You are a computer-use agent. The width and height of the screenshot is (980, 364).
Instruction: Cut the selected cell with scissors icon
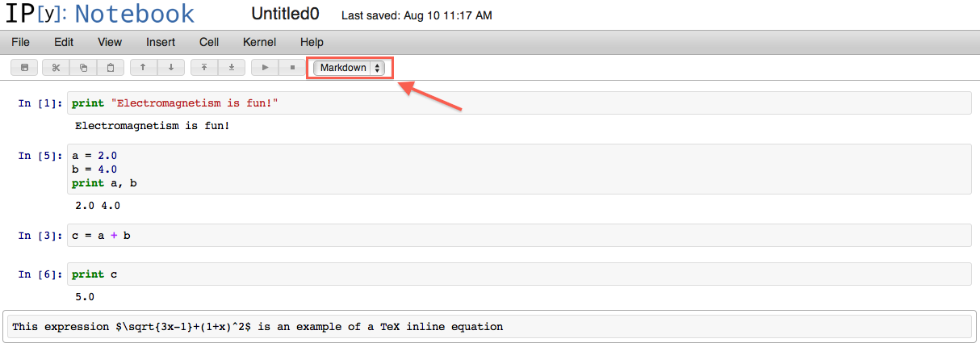56,68
